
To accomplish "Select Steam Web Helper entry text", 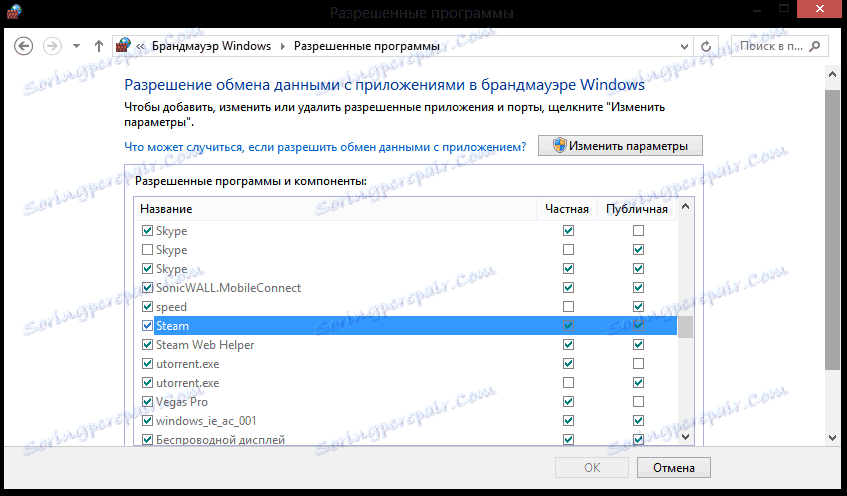I will [205, 345].
